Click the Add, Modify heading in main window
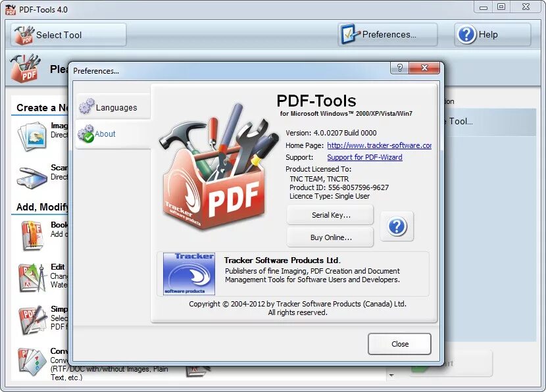 pyautogui.click(x=42, y=207)
